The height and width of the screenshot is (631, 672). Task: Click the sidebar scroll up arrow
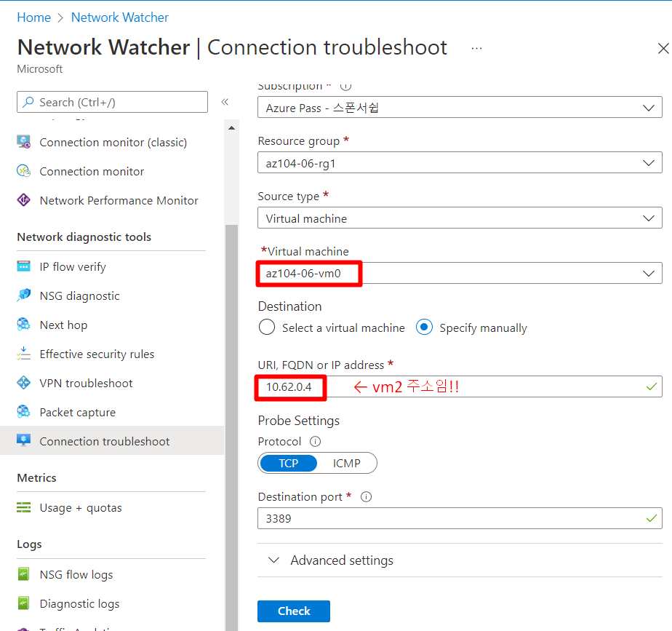[x=231, y=128]
